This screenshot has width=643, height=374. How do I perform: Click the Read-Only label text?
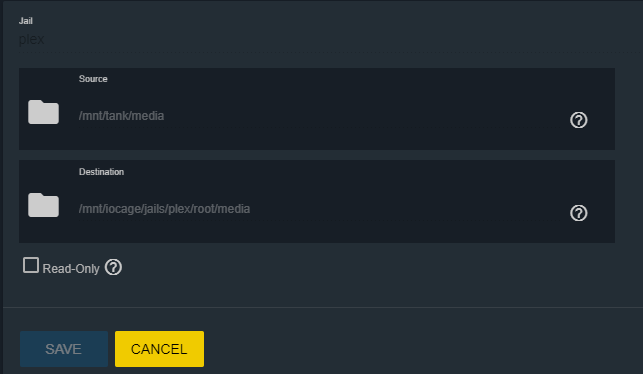point(71,269)
